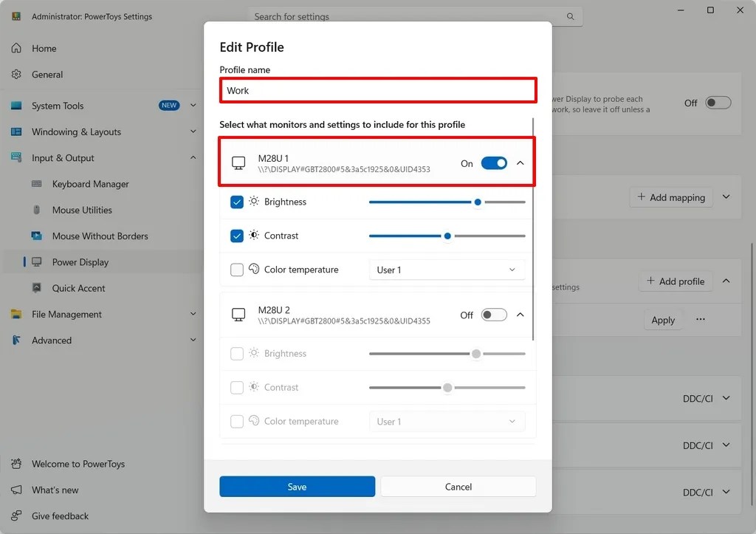756x534 pixels.
Task: Expand the Windowing & Layouts chevron
Action: tap(193, 131)
